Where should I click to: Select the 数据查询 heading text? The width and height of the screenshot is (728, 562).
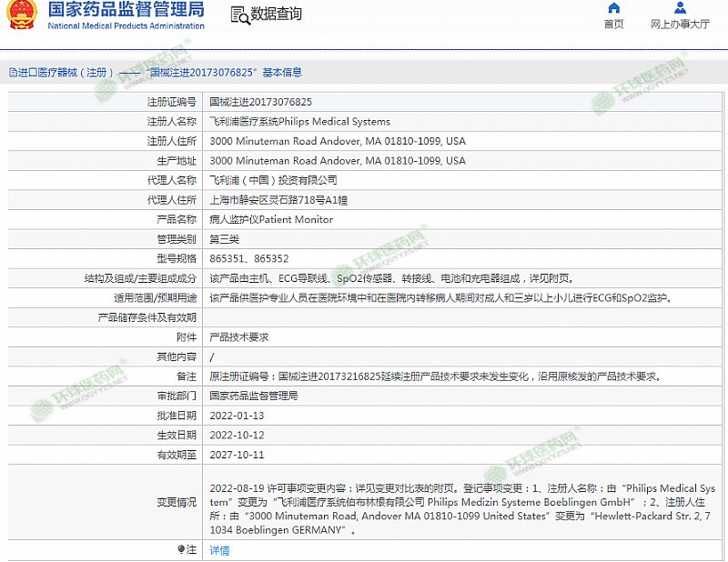[x=276, y=15]
